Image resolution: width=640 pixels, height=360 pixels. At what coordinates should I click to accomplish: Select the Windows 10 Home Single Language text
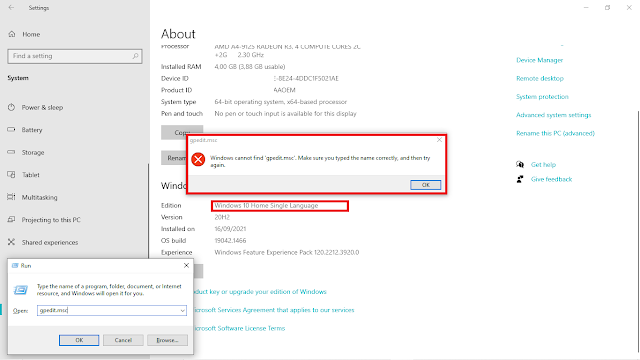[x=266, y=206]
